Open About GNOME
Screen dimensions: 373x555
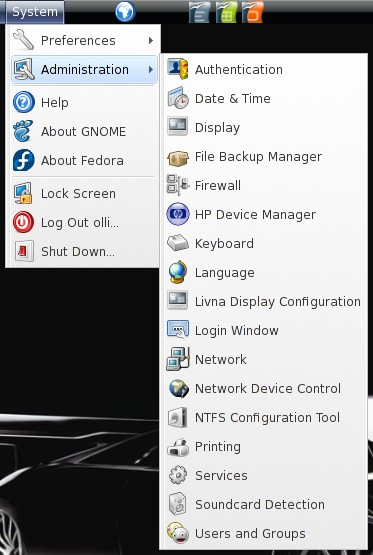[84, 131]
